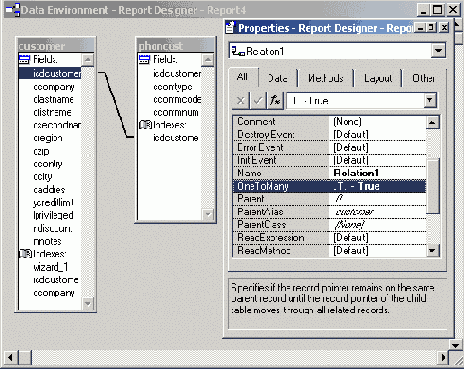Click the properties list scrollbar thumb
The width and height of the screenshot is (464, 369).
point(433,186)
